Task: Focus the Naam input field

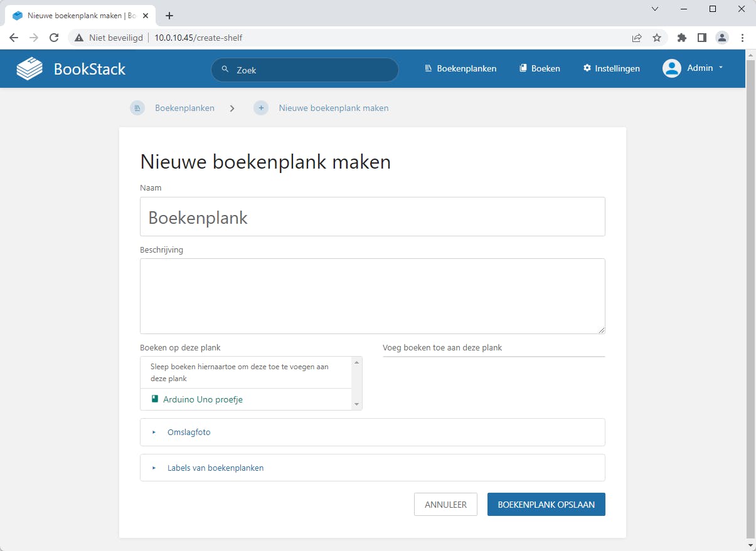Action: tap(372, 217)
